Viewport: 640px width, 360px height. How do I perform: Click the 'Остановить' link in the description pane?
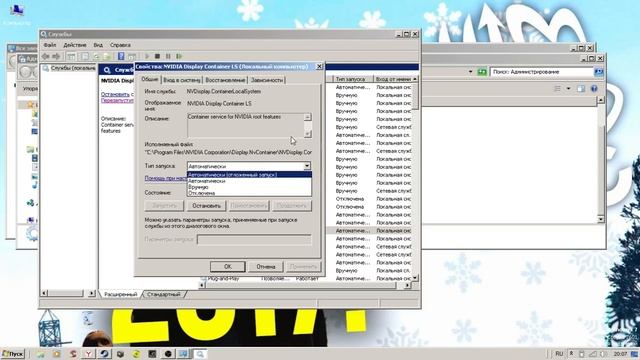pos(115,94)
